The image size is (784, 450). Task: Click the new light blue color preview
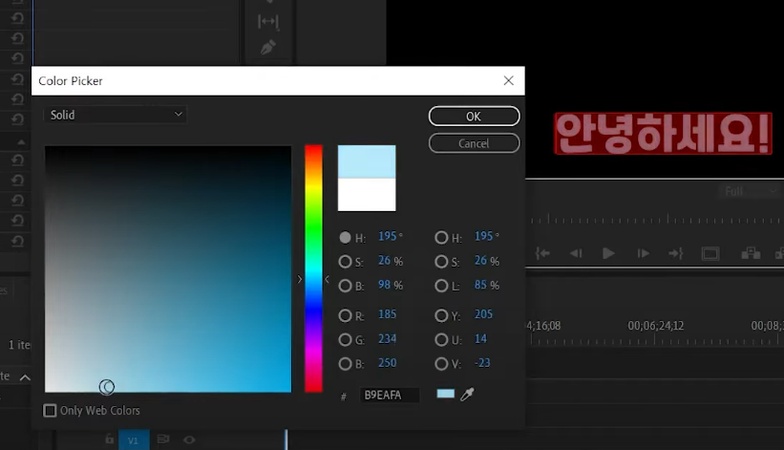point(366,162)
